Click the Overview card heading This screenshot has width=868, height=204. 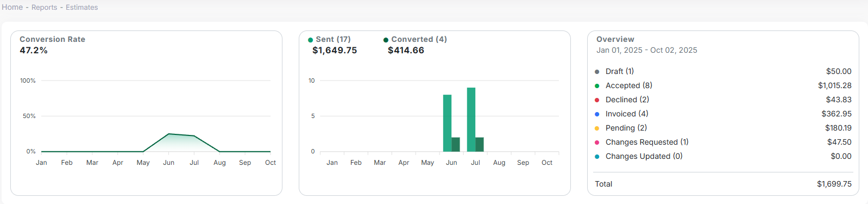(615, 39)
